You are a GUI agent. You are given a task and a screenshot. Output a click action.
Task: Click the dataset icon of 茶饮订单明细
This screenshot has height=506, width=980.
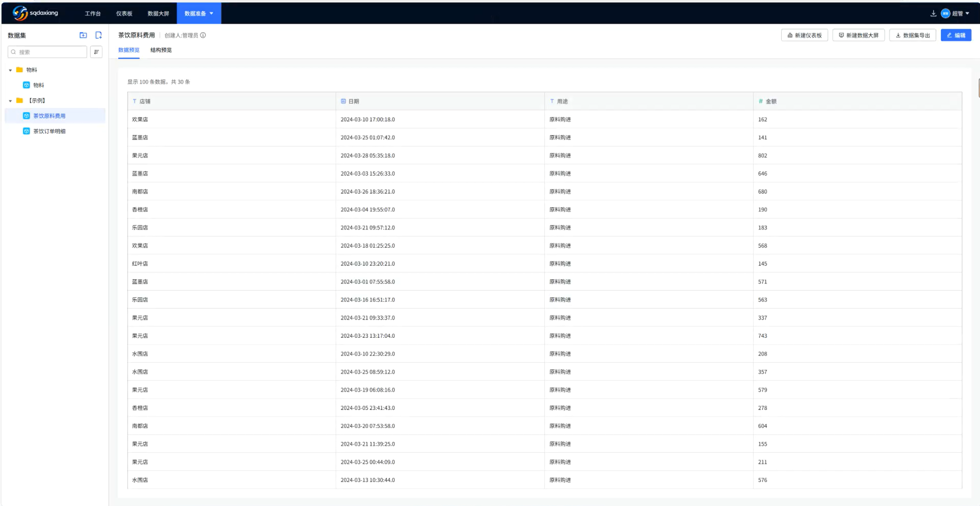(26, 131)
